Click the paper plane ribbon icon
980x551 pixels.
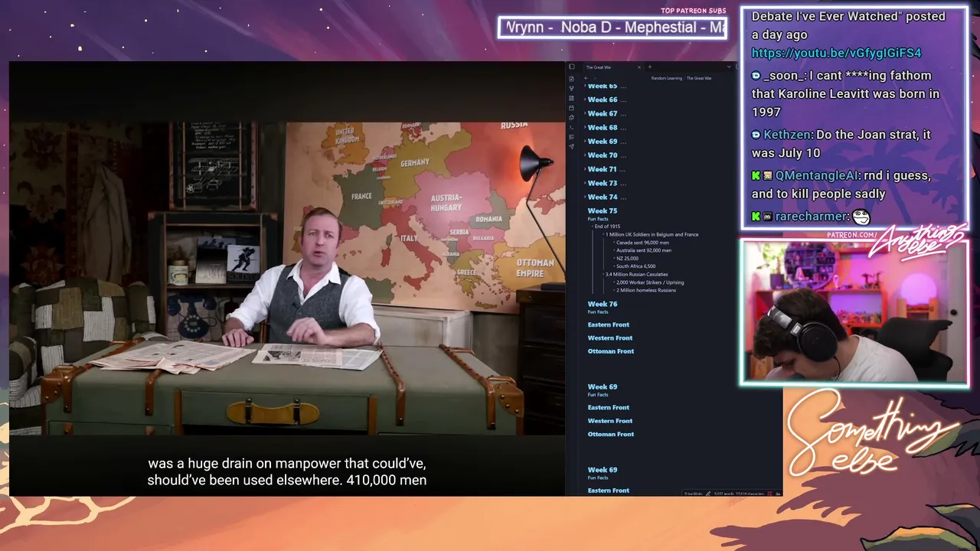(x=571, y=146)
